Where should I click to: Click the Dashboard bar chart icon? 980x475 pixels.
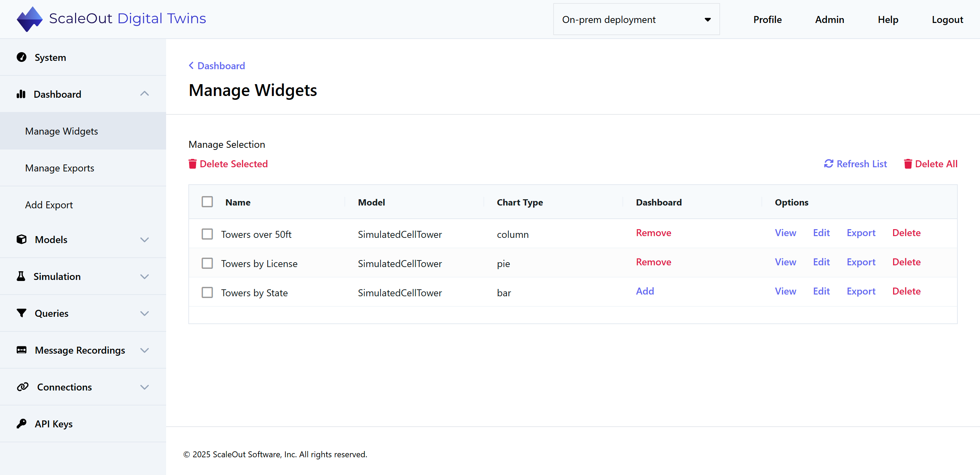coord(21,94)
